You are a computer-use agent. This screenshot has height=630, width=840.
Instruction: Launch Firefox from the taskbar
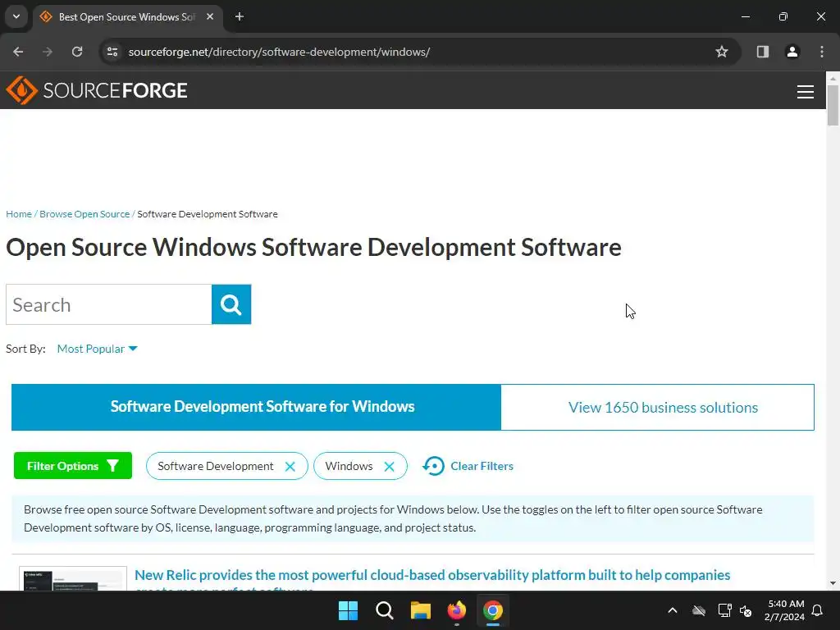coord(457,610)
